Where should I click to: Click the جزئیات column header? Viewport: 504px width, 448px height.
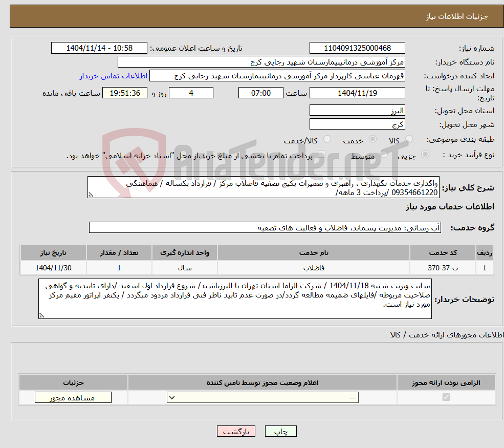point(73,382)
